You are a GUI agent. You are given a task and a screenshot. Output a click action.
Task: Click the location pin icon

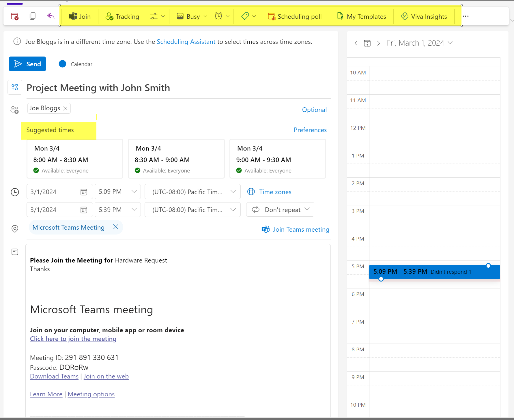click(15, 228)
